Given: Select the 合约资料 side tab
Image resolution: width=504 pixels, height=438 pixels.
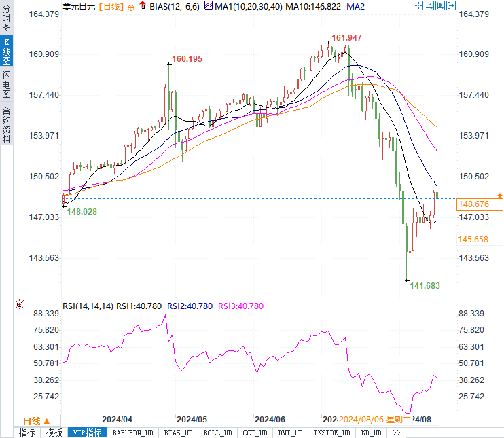Looking at the screenshot, I should [6, 125].
